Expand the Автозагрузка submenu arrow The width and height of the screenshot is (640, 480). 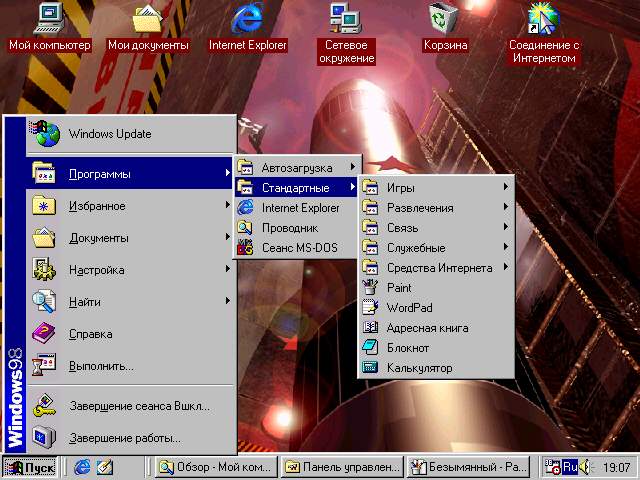(x=353, y=167)
